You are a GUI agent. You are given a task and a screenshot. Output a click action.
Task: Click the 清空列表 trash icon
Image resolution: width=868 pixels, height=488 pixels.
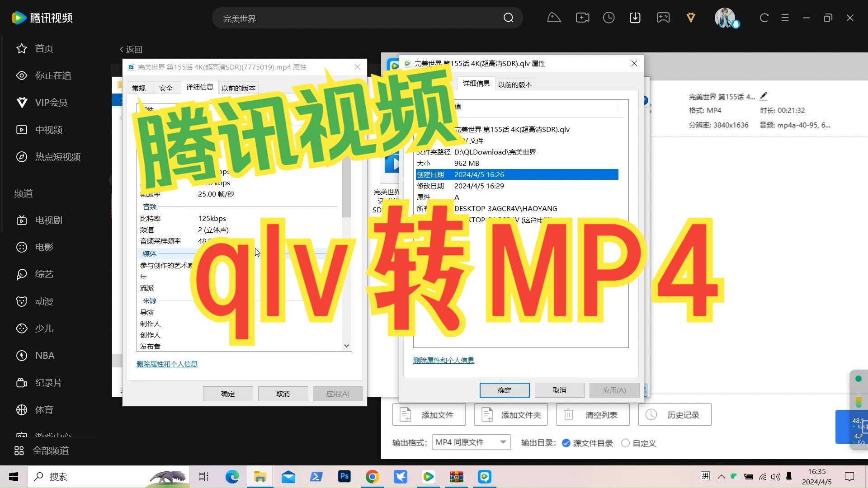tap(568, 414)
